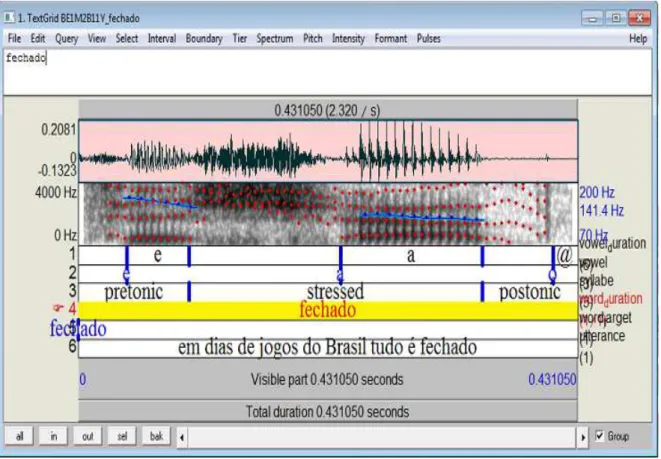Click the 'bak' zoom button

pyautogui.click(x=156, y=437)
